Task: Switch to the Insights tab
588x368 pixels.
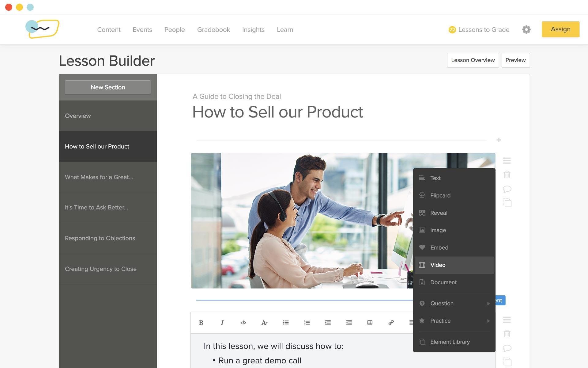Action: coord(253,29)
